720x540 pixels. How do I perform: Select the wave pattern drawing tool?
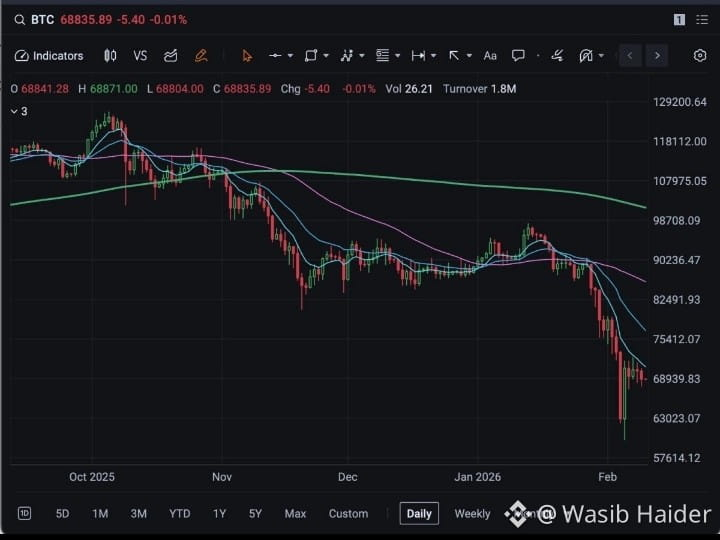coord(347,56)
